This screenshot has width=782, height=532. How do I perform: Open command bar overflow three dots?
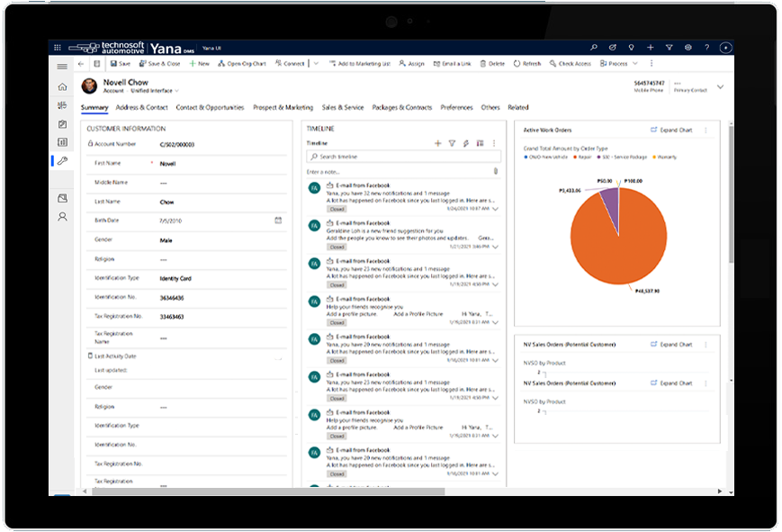652,64
